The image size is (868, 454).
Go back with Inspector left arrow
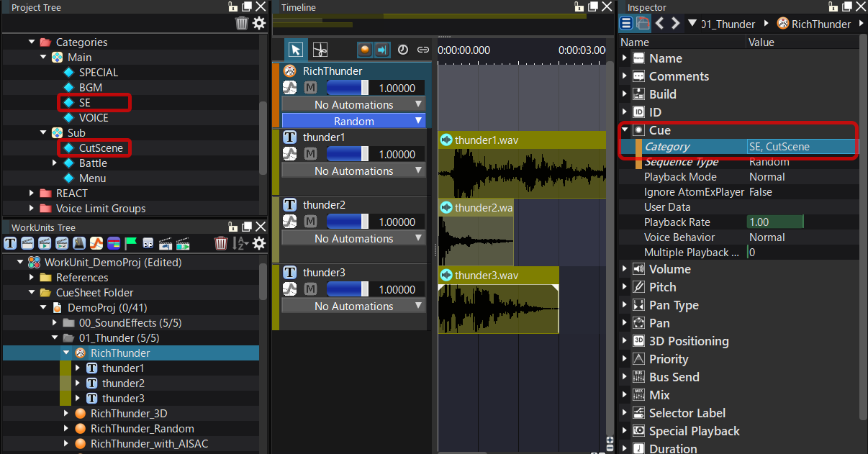[x=660, y=23]
